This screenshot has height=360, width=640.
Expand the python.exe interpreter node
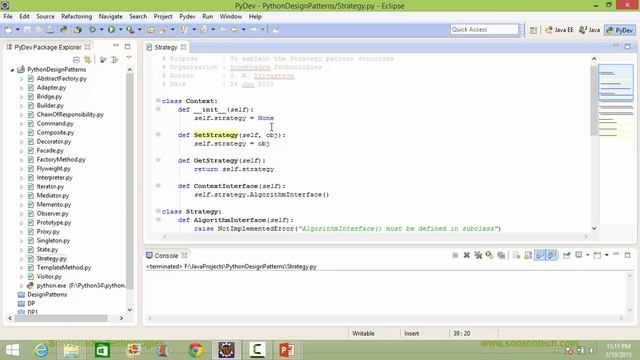[x=22, y=286]
